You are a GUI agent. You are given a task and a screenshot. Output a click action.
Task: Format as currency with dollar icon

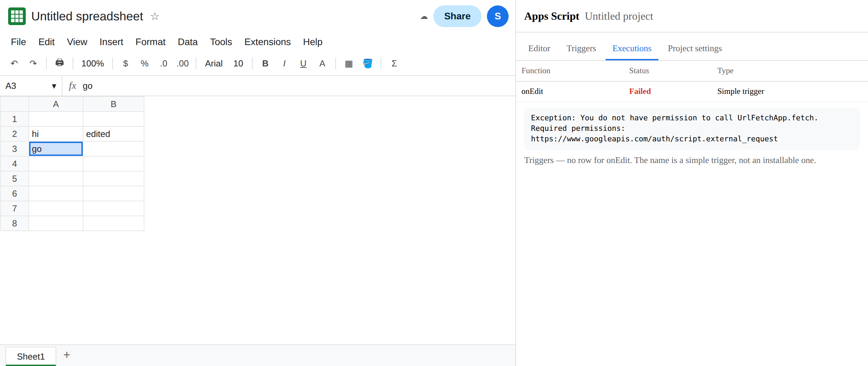coord(125,63)
